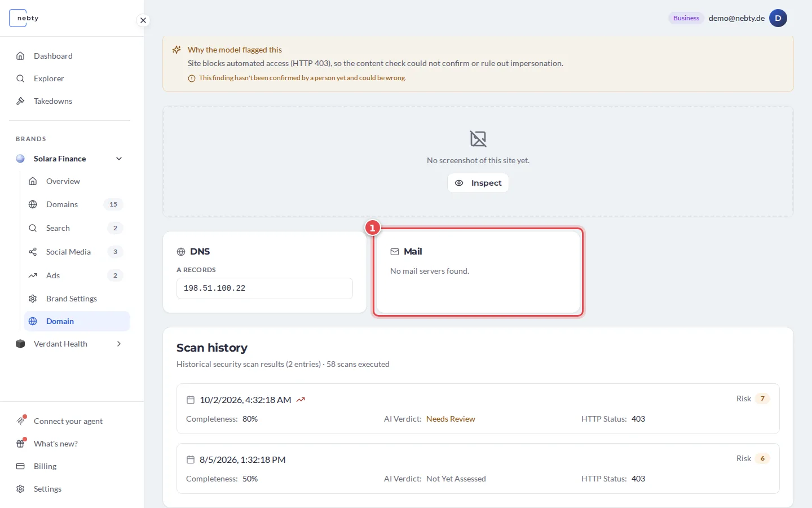Click the Mail envelope icon
The image size is (812, 508).
pyautogui.click(x=395, y=252)
